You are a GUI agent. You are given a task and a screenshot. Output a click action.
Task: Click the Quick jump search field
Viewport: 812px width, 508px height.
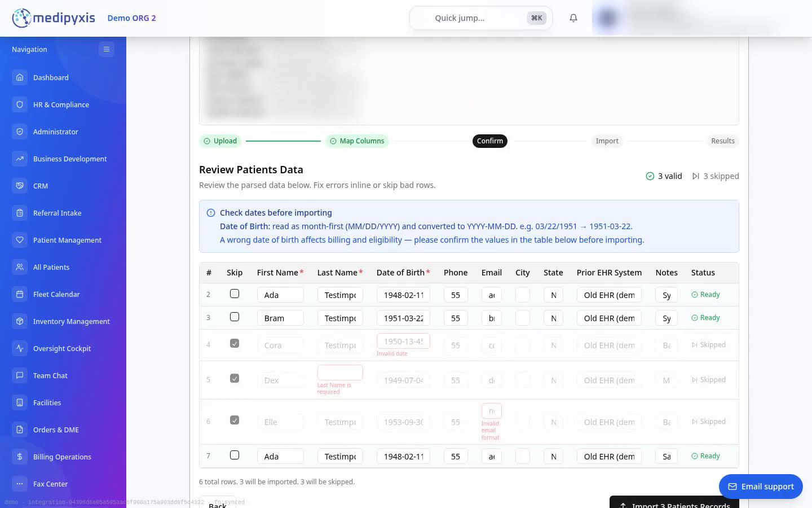click(481, 18)
